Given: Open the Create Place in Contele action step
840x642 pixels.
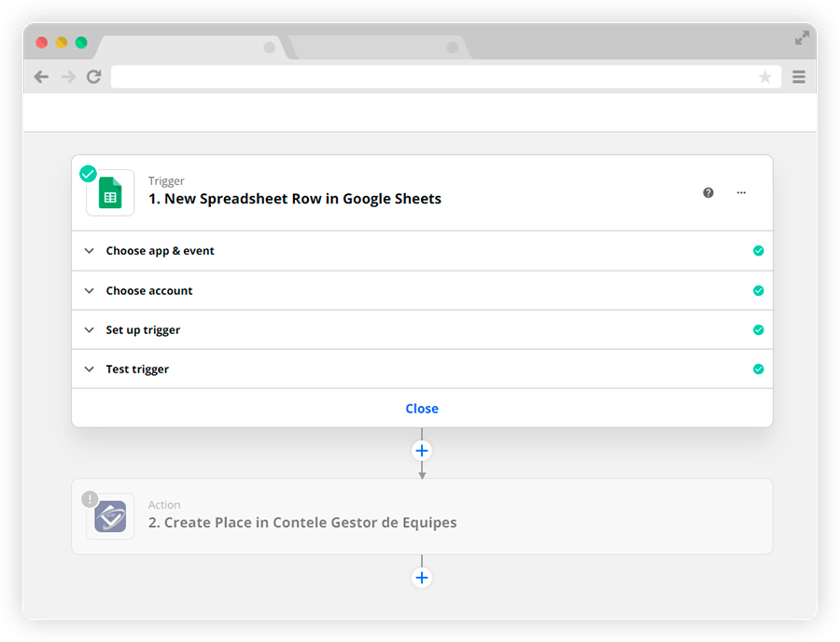Looking at the screenshot, I should (422, 516).
